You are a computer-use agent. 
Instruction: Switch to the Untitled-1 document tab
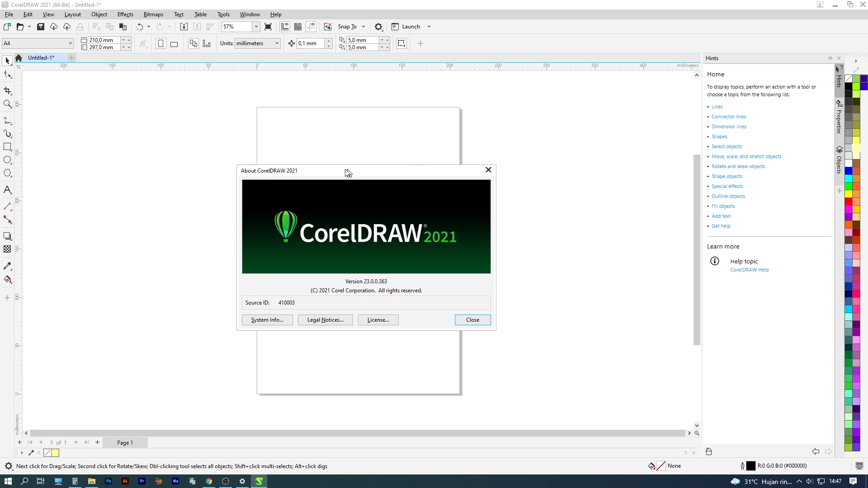tap(41, 57)
